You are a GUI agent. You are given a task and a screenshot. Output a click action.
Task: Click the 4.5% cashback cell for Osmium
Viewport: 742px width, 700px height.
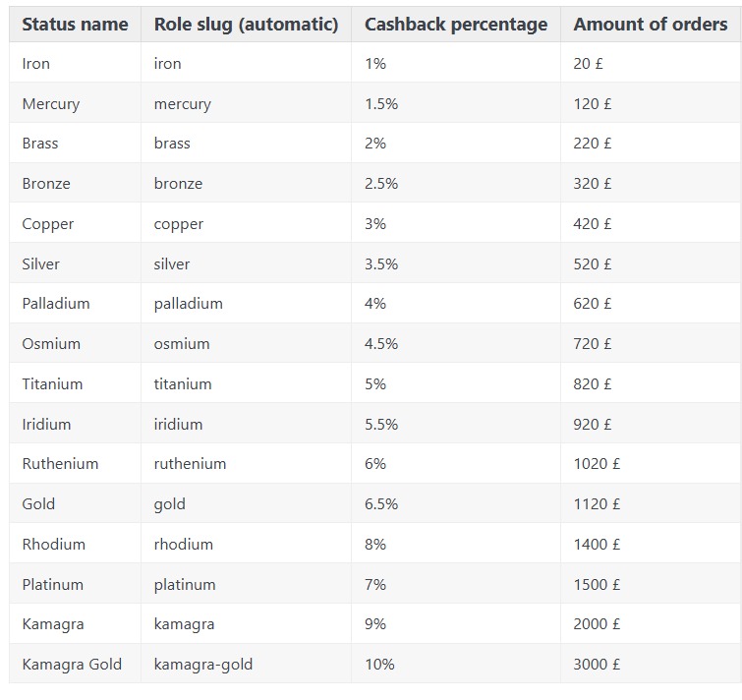point(381,344)
